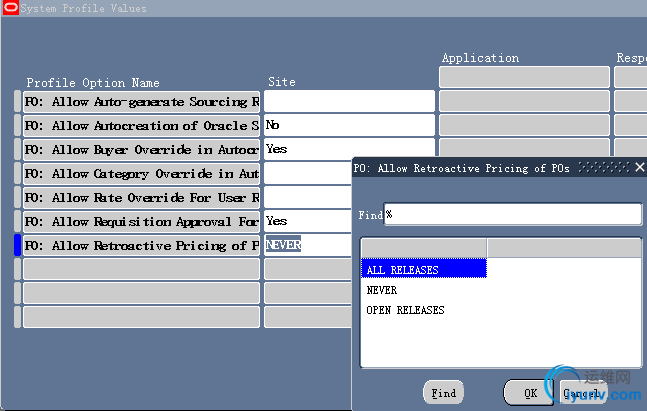Image resolution: width=647 pixels, height=411 pixels.
Task: Select PO: Allow Autocreation of Oracle S profile name
Action: point(142,125)
